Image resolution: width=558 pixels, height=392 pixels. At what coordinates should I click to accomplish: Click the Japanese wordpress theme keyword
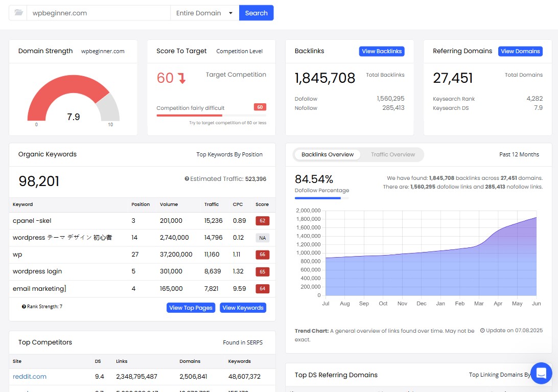pyautogui.click(x=62, y=238)
